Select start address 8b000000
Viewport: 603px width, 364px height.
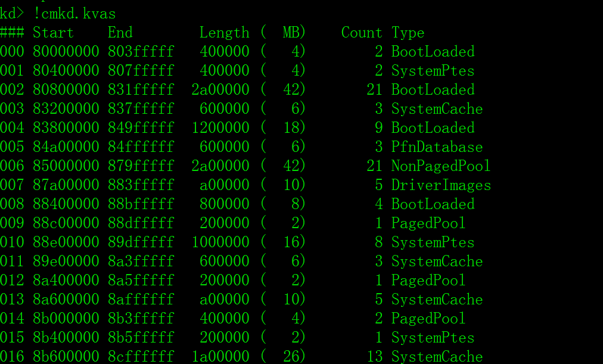(x=66, y=318)
